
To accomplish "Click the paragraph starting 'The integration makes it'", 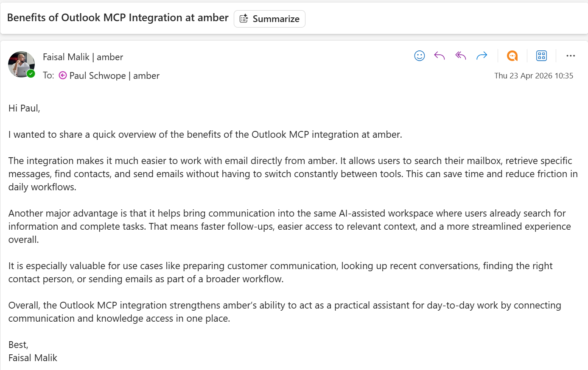I will [293, 174].
